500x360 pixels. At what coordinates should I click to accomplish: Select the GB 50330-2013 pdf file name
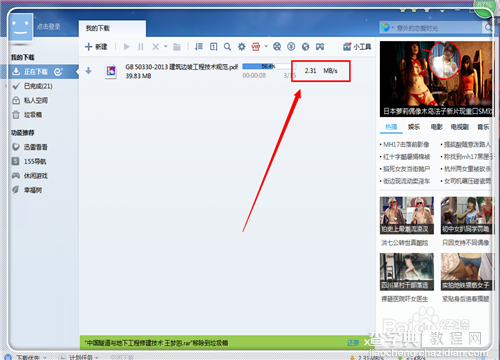(181, 67)
